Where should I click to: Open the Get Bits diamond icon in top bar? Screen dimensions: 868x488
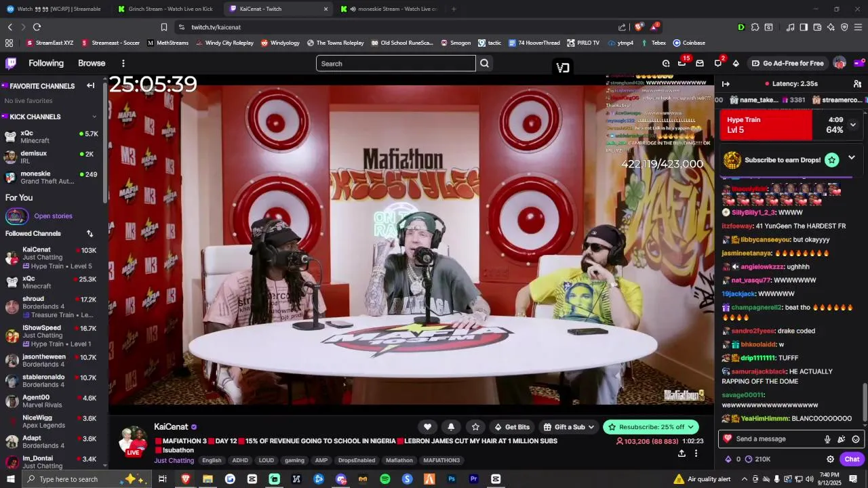[x=736, y=63]
